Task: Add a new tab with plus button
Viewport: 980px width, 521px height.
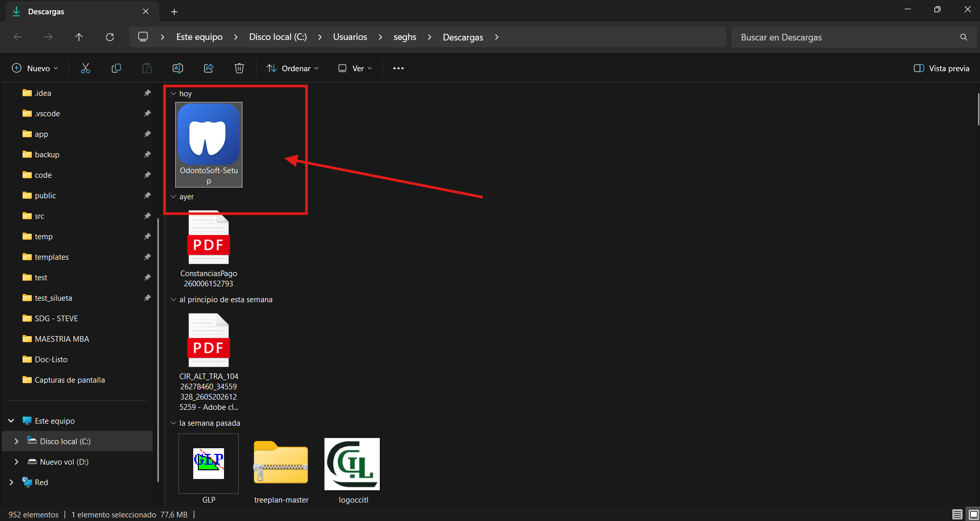Action: (x=174, y=11)
